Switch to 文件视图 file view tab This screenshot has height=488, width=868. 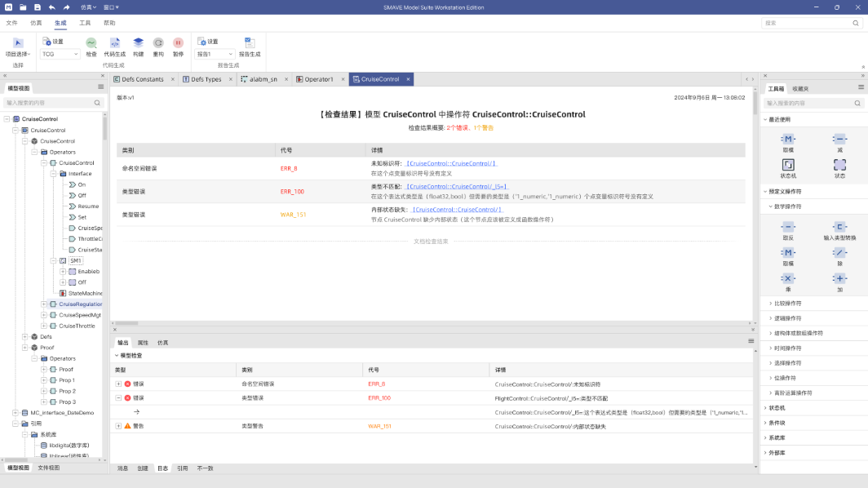pyautogui.click(x=49, y=468)
